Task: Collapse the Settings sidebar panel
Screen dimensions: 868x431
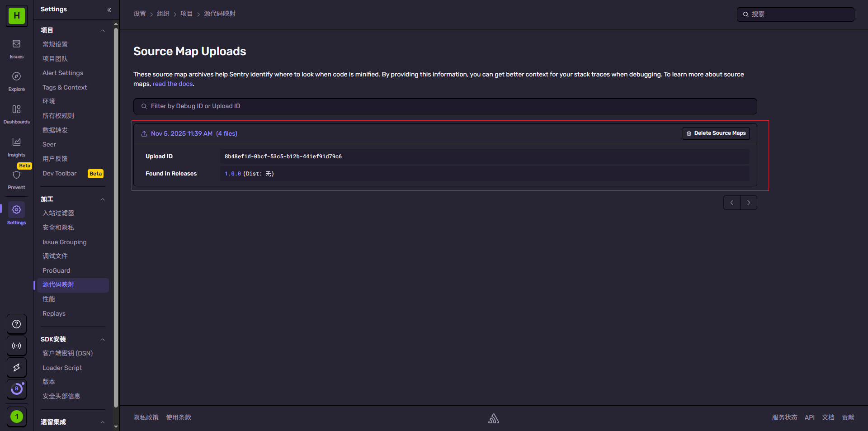Action: (x=109, y=9)
